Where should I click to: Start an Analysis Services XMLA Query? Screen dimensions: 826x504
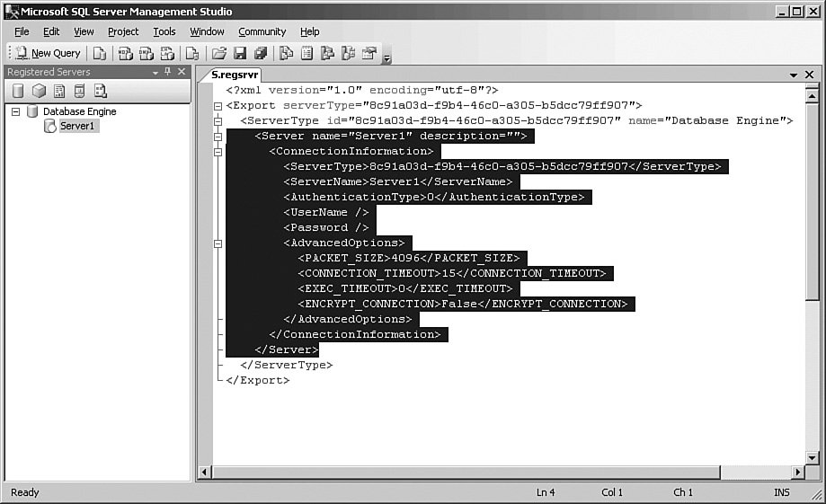tap(167, 53)
